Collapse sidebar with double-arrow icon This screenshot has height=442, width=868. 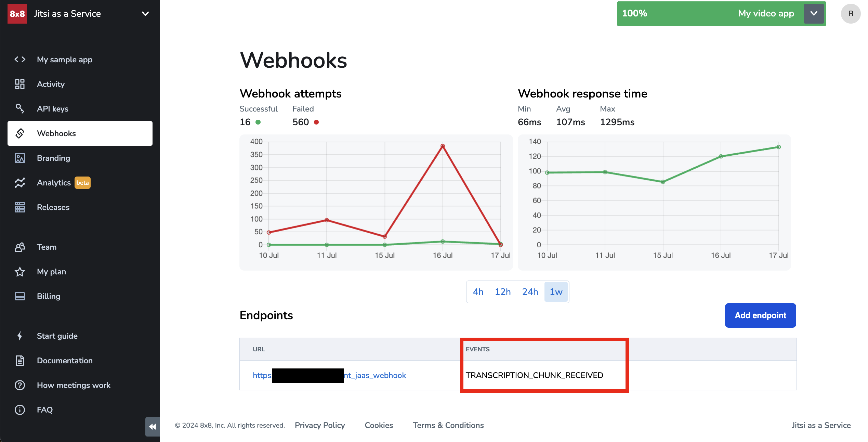click(x=153, y=427)
